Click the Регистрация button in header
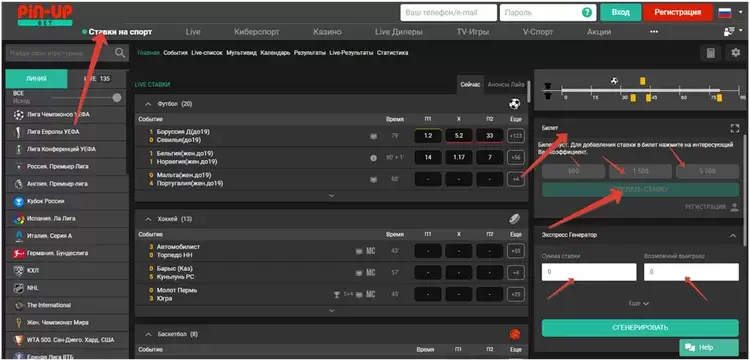The height and width of the screenshot is (361, 750). coord(678,12)
